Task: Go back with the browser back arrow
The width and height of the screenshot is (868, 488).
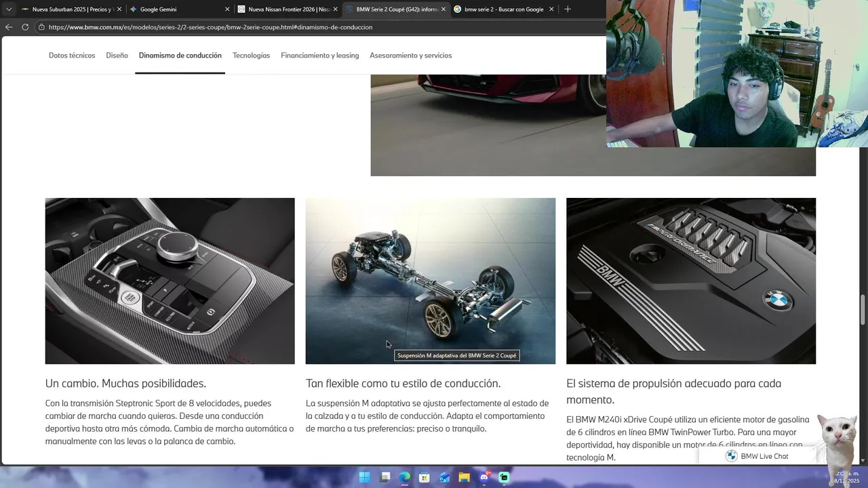Action: click(9, 27)
